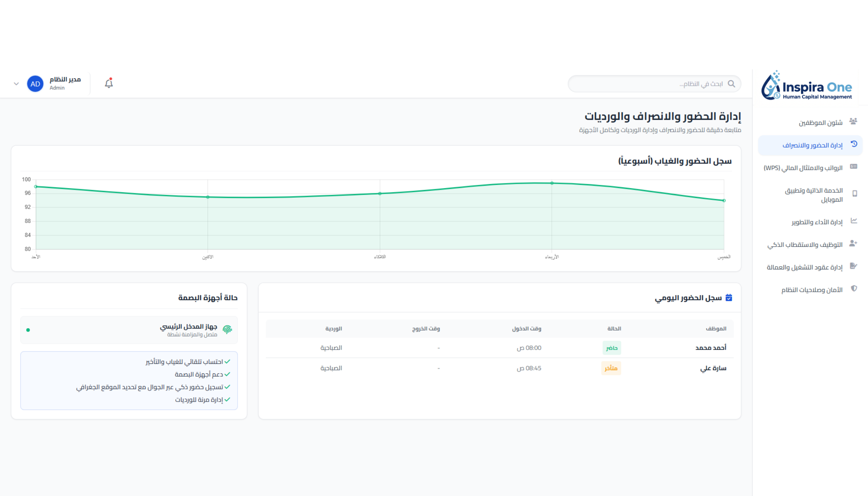Viewport: 868px width, 496px height.
Task: Click the الوردية column header
Action: tap(334, 329)
